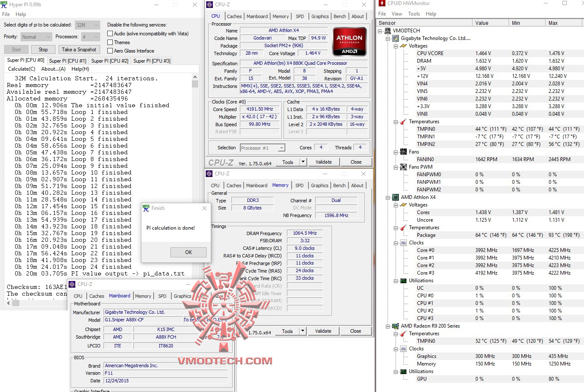This screenshot has width=584, height=392.
Task: Collapse the AMD Athlon X4 tree node
Action: pyautogui.click(x=388, y=197)
